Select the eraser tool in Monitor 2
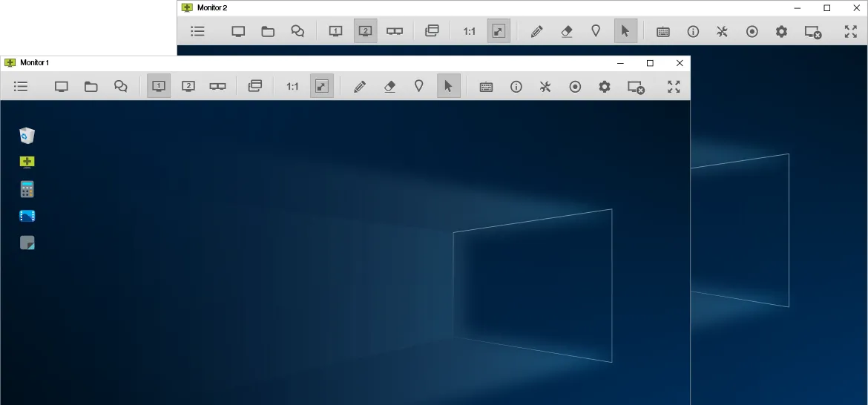The height and width of the screenshot is (405, 868). click(566, 31)
